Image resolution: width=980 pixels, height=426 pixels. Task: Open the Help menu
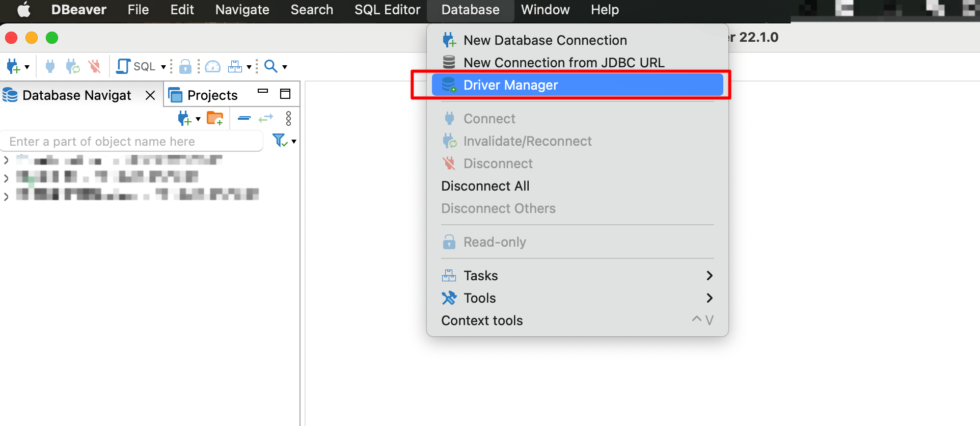click(605, 10)
